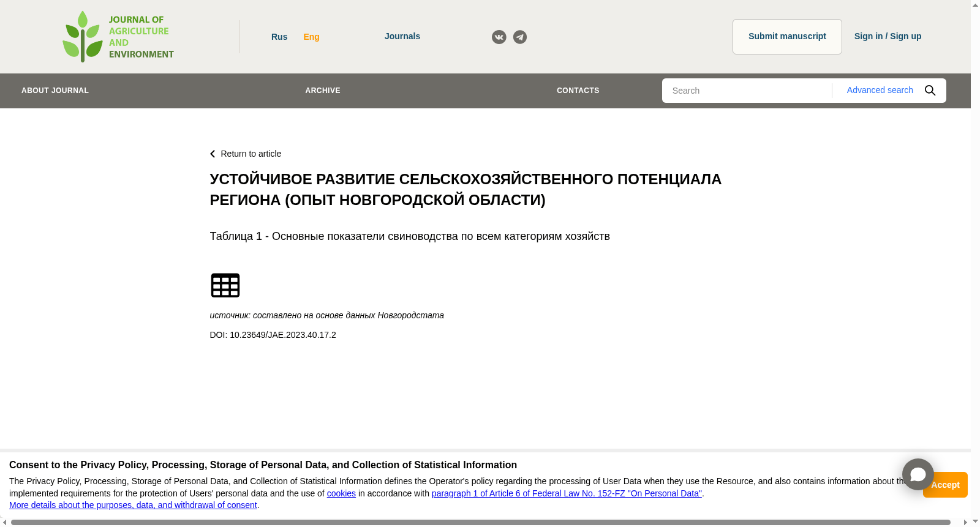Click the Submit manuscript button

pyautogui.click(x=787, y=37)
